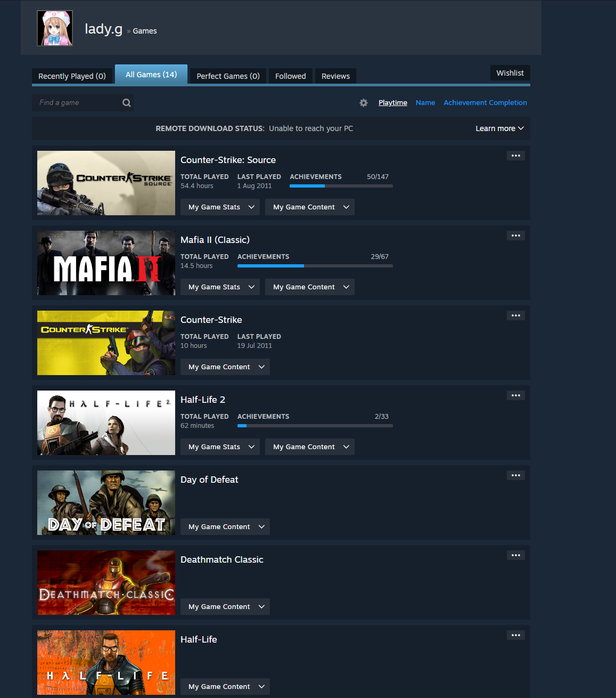Image resolution: width=616 pixels, height=698 pixels.
Task: Click the search magnifier icon
Action: [x=127, y=103]
